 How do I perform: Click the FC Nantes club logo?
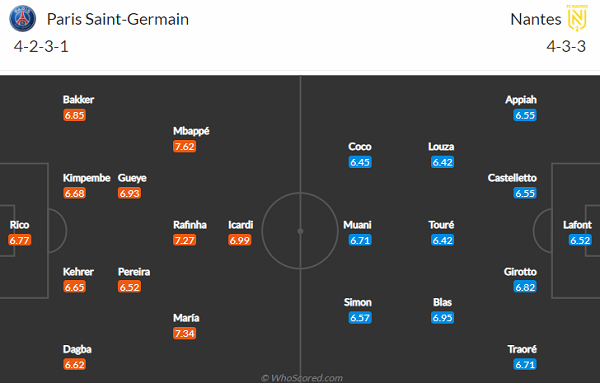(x=577, y=18)
